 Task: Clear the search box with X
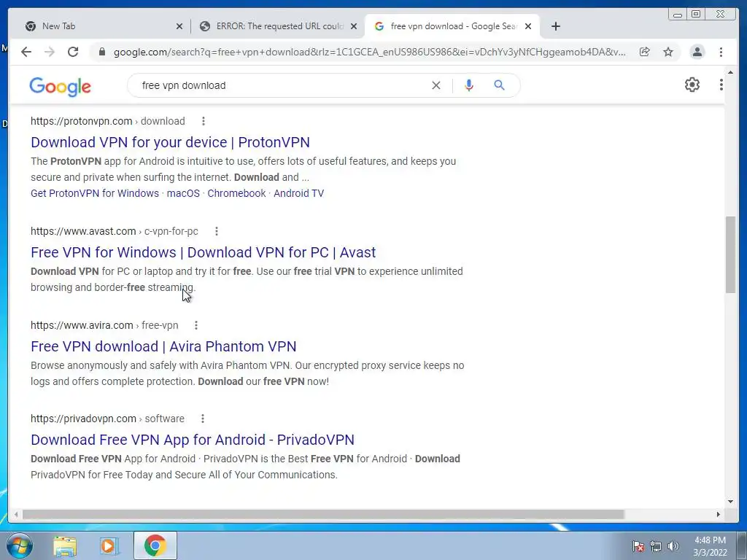tap(436, 85)
